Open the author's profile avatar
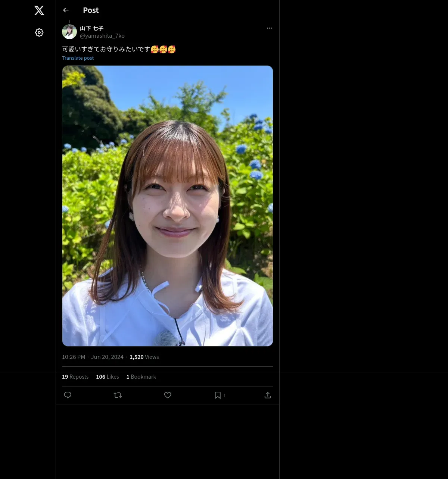Viewport: 448px width, 479px height. tap(69, 32)
